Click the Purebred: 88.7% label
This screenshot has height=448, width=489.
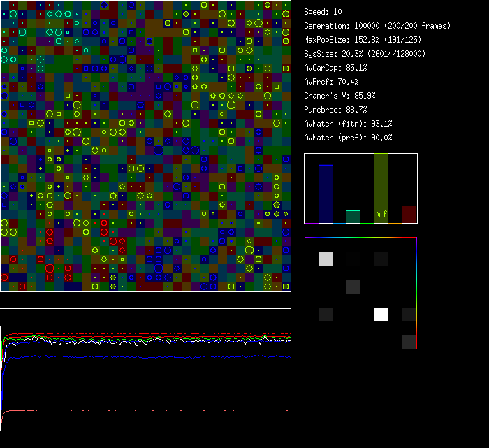(x=335, y=110)
